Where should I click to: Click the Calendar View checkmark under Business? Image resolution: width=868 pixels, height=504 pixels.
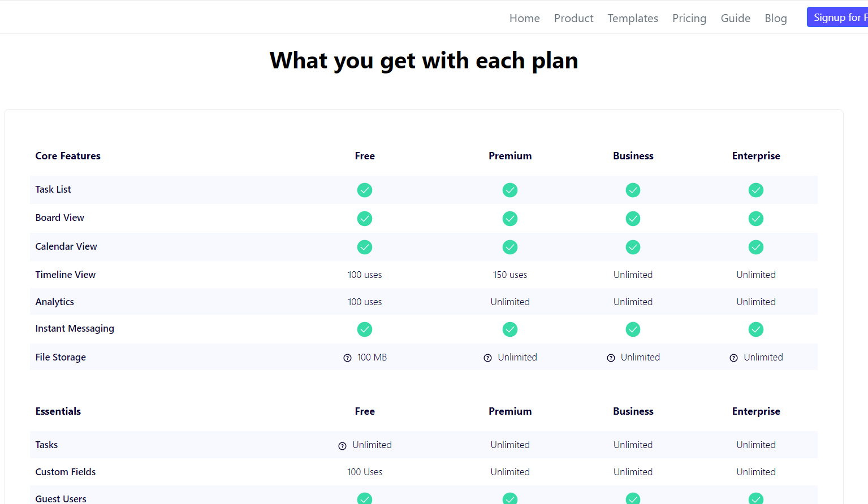click(x=633, y=247)
